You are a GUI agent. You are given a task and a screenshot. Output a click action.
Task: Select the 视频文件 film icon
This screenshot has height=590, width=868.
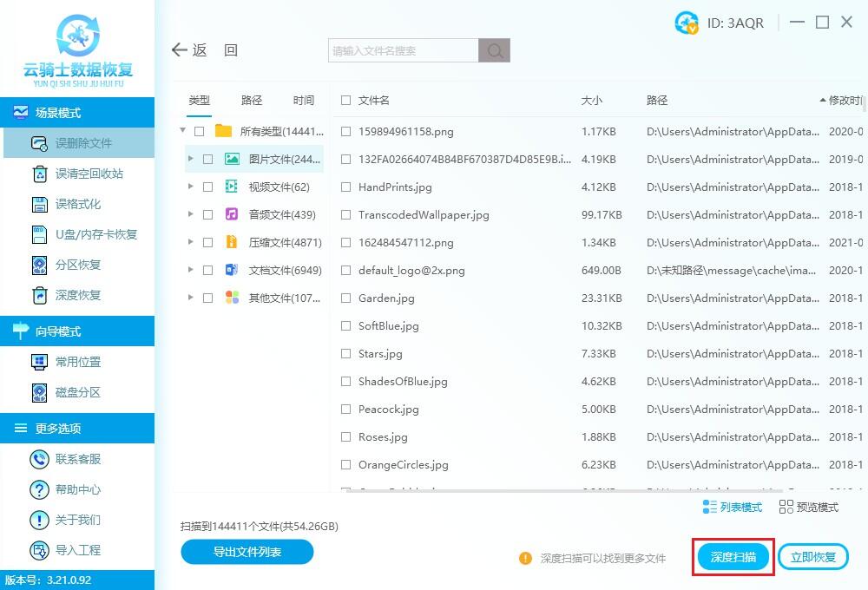click(232, 187)
